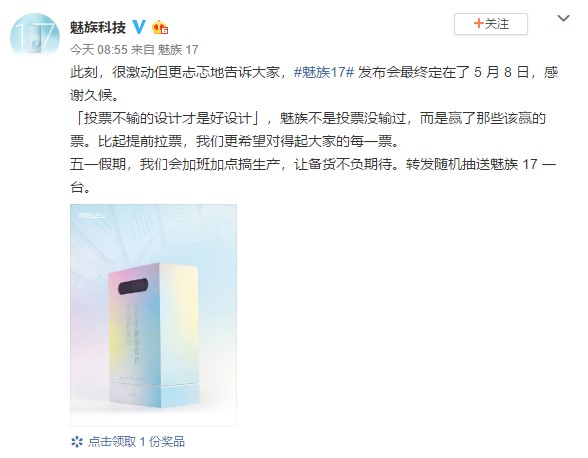Follow 魅族科技 with the 关注 button
This screenshot has width=588, height=458.
click(x=491, y=24)
